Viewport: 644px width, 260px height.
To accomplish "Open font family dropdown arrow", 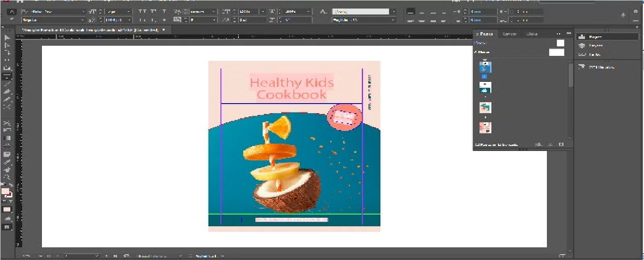I will coord(83,12).
